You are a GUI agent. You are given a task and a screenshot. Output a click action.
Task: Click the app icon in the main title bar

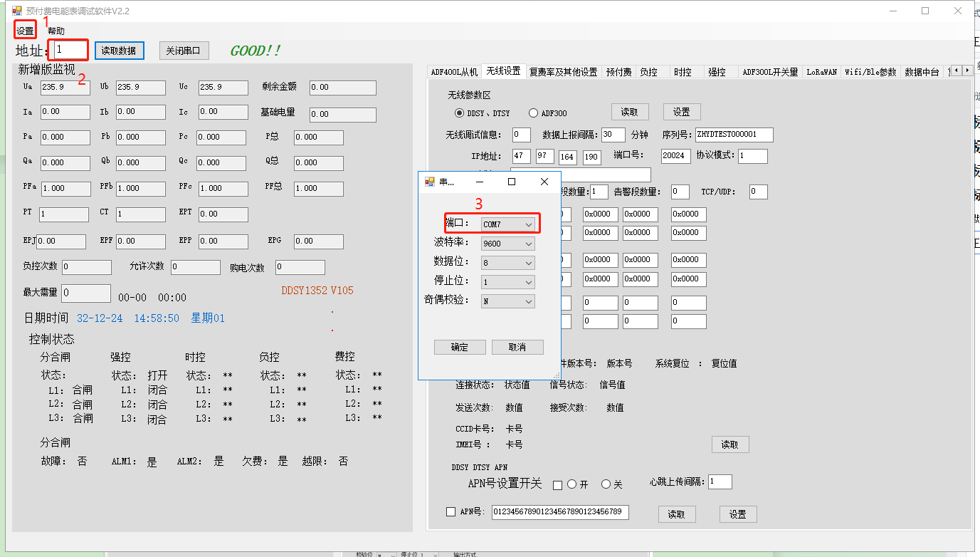(17, 11)
